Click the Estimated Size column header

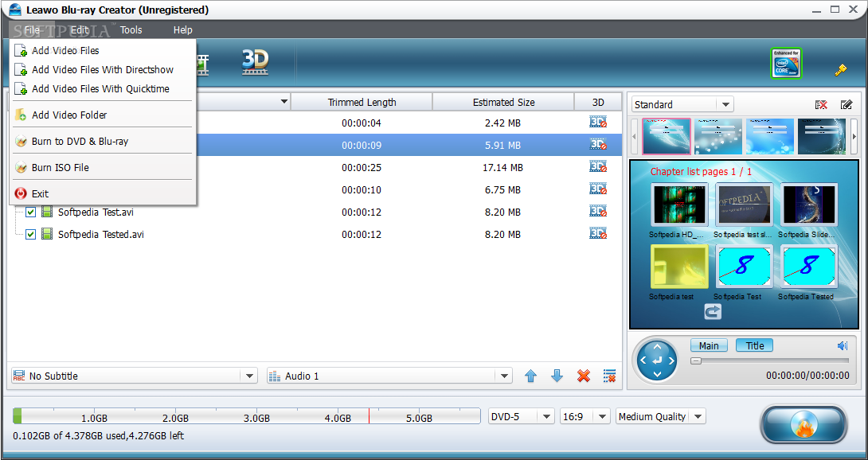coord(504,102)
